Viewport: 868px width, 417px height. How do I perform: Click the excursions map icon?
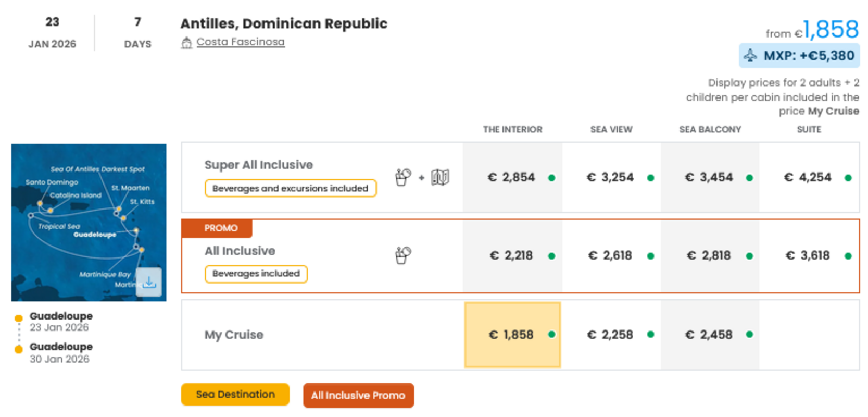click(x=440, y=177)
